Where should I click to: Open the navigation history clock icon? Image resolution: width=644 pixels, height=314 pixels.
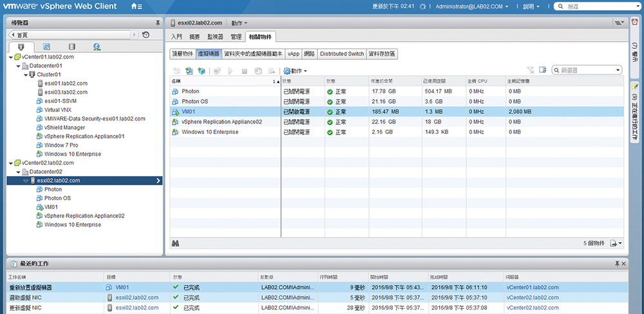pos(146,35)
